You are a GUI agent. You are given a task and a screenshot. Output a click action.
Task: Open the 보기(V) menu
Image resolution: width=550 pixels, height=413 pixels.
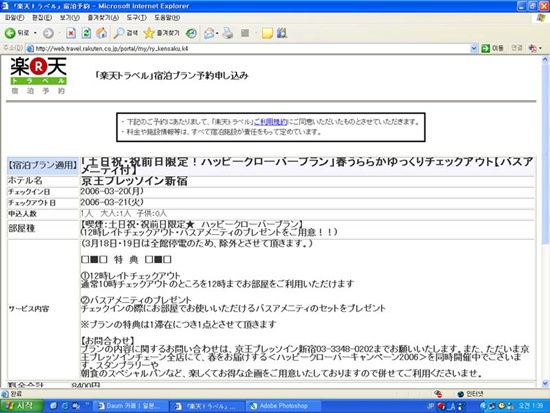(69, 18)
